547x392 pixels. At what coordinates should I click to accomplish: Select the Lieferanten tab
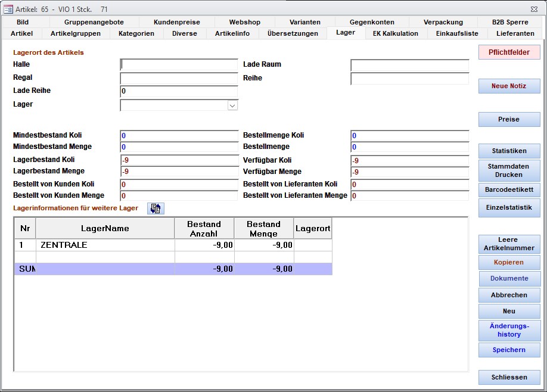click(515, 33)
